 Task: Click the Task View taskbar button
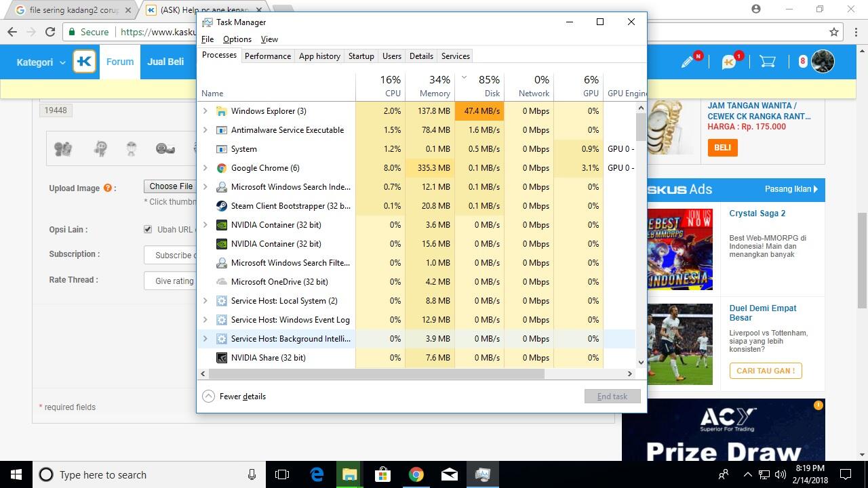point(282,474)
